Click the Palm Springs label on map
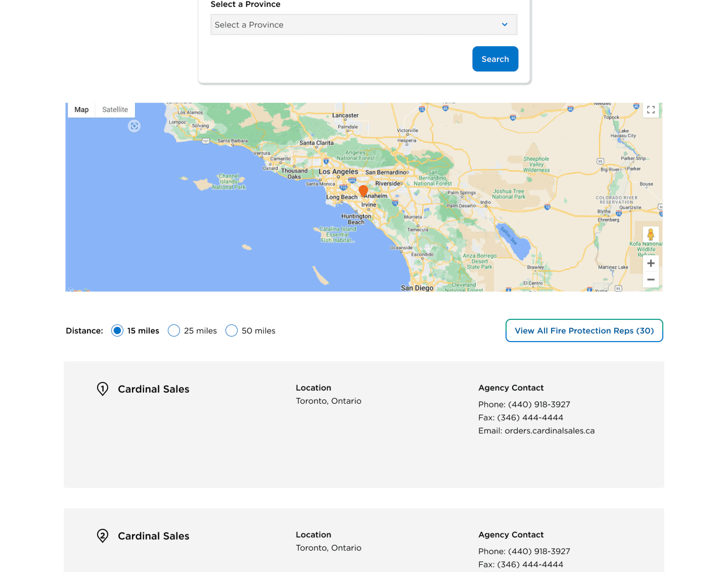This screenshot has width=728, height=572. 461,193
